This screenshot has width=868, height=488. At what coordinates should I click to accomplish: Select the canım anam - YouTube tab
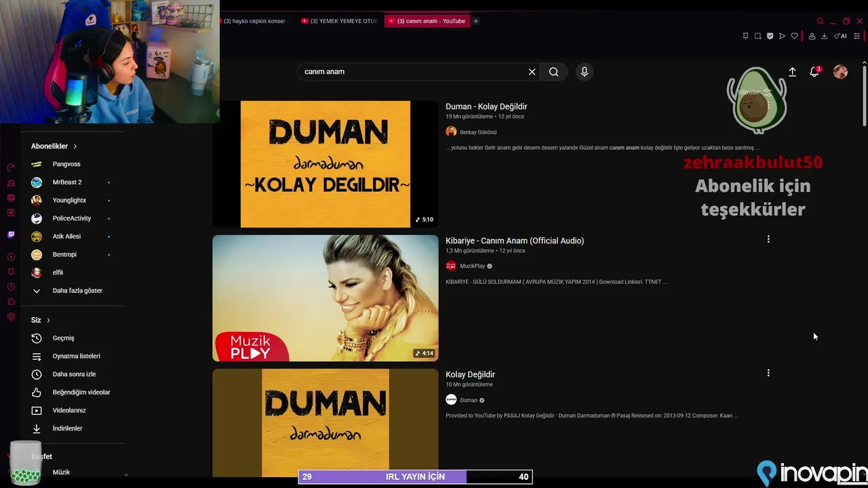tap(427, 21)
